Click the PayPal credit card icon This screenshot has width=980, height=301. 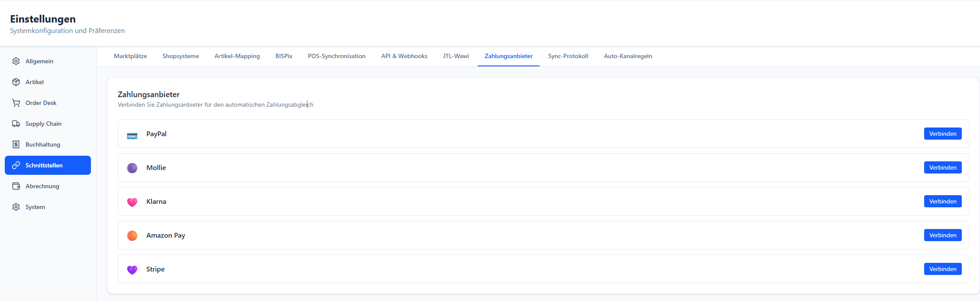tap(132, 136)
